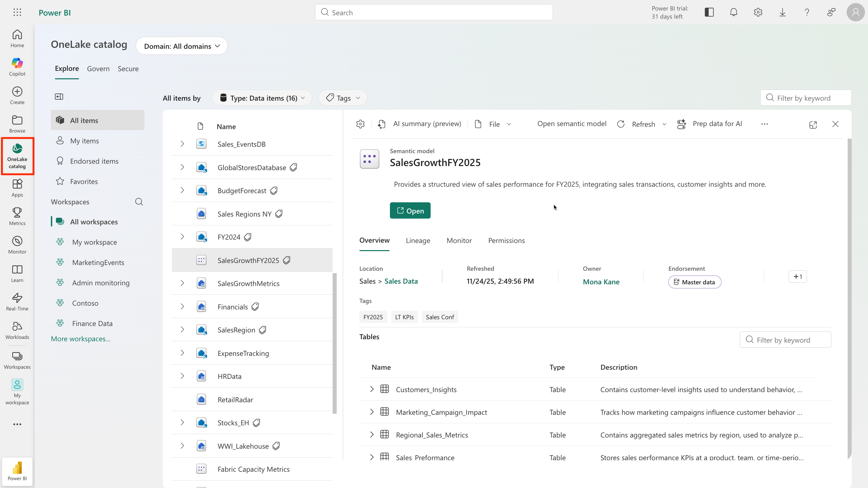Screen dimensions: 868x488
Task: Expand details pane to full view
Action: pyautogui.click(x=813, y=125)
